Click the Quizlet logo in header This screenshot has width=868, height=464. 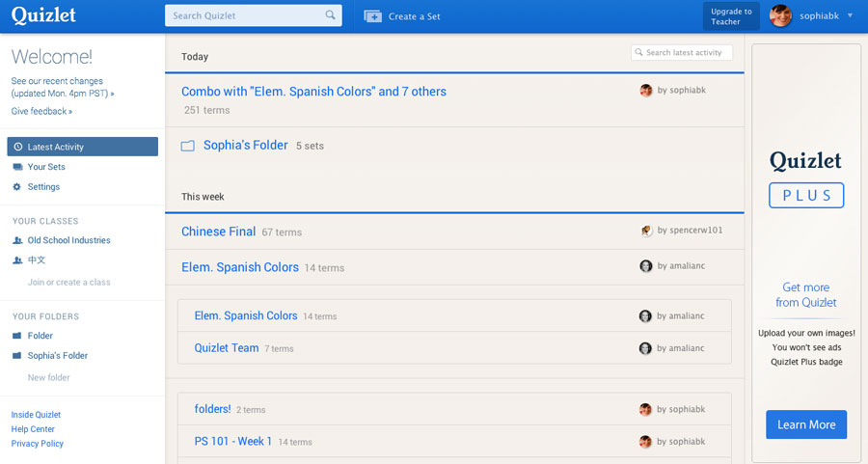tap(43, 15)
